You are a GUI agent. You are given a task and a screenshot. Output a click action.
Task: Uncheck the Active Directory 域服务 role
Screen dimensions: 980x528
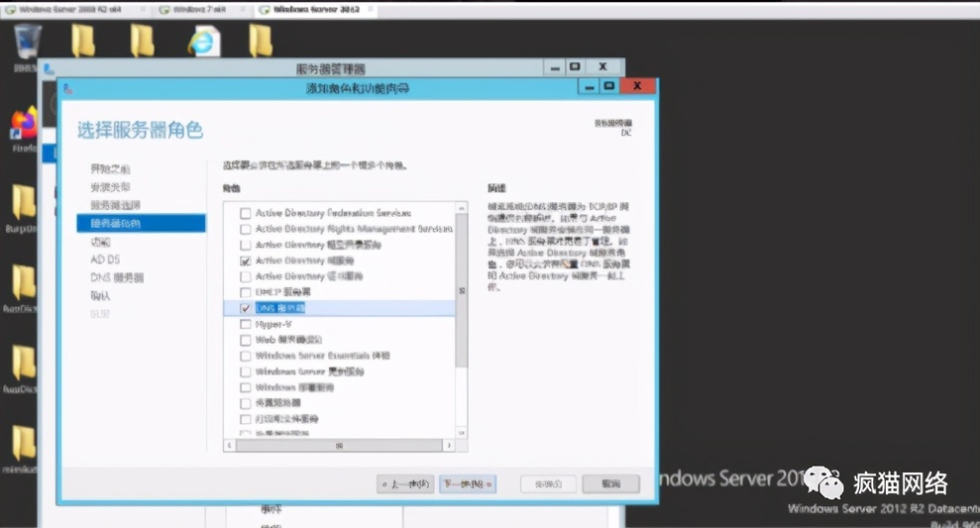pyautogui.click(x=246, y=261)
